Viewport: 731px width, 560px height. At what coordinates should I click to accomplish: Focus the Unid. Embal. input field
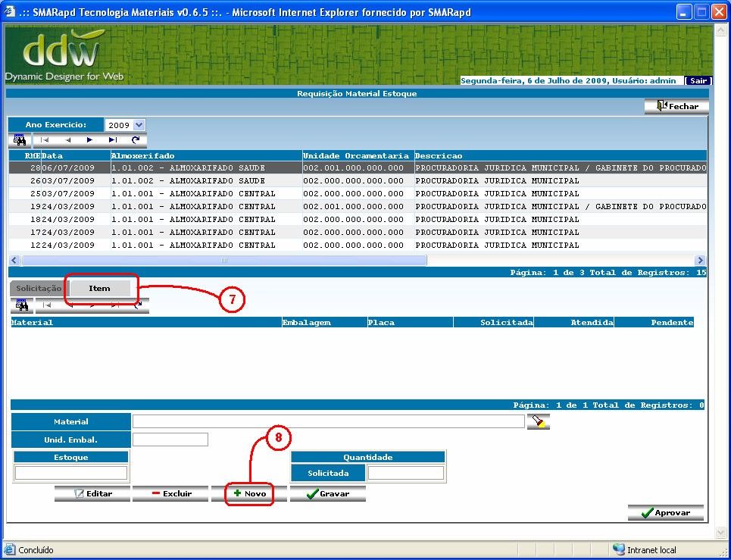[170, 440]
